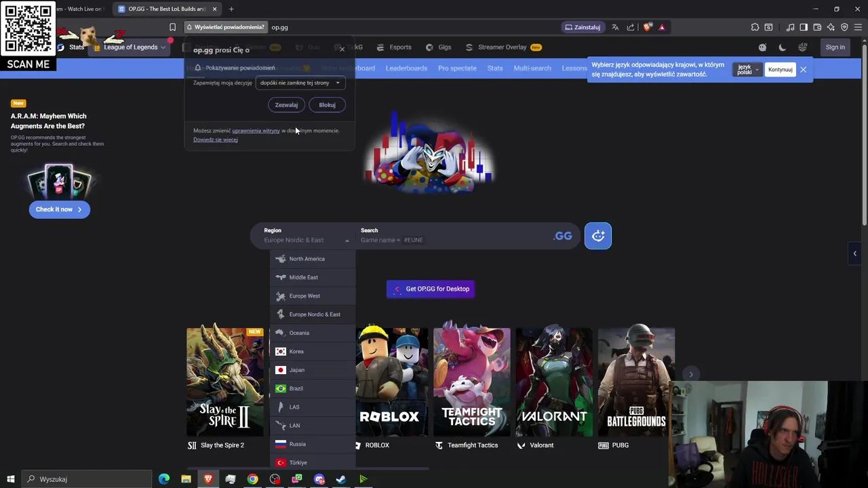Open the remember decision dropdown
The image size is (868, 488).
coord(300,83)
